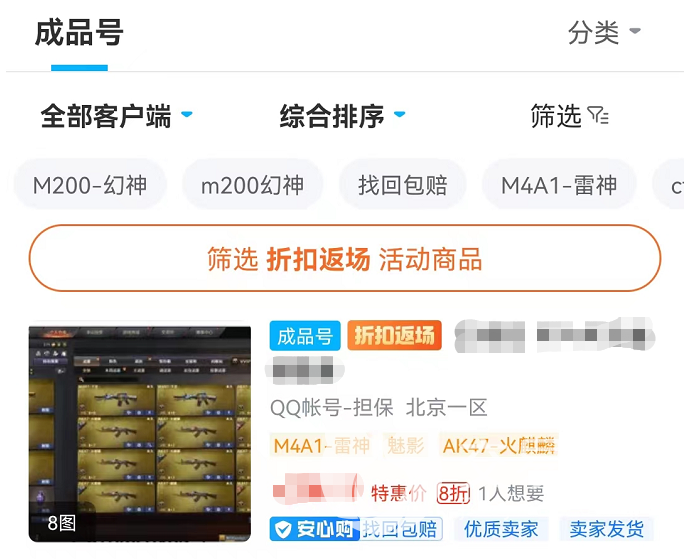
Task: Click the 优质卖家 label
Action: (501, 529)
